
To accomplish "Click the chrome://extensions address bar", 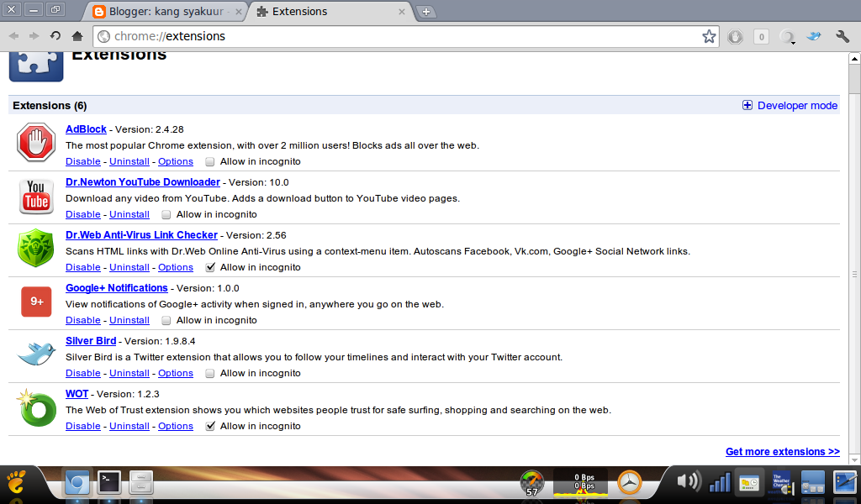I will coord(406,36).
